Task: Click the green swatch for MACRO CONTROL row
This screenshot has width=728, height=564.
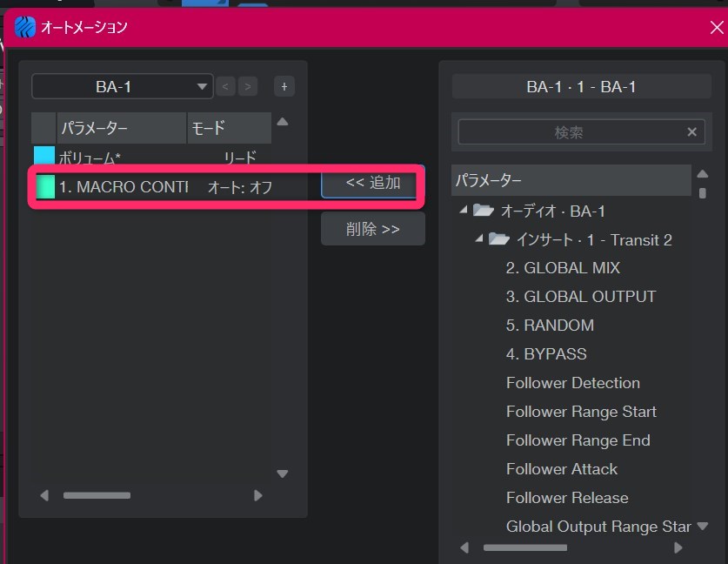Action: click(44, 187)
